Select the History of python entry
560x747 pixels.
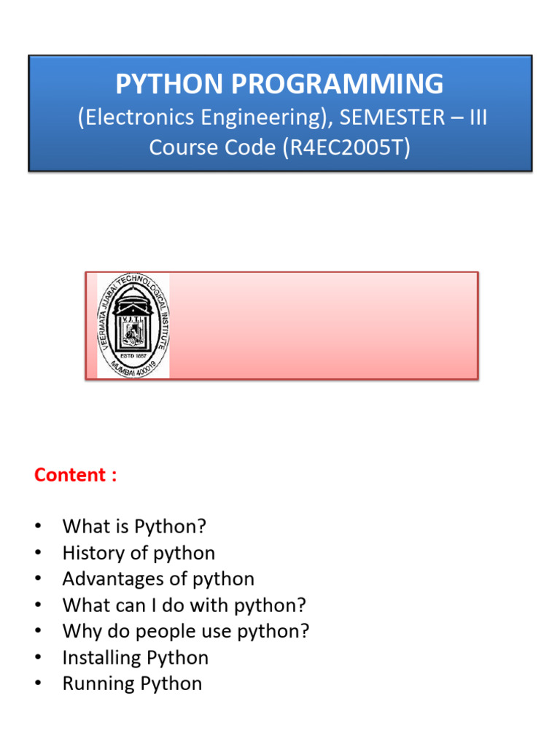click(139, 553)
